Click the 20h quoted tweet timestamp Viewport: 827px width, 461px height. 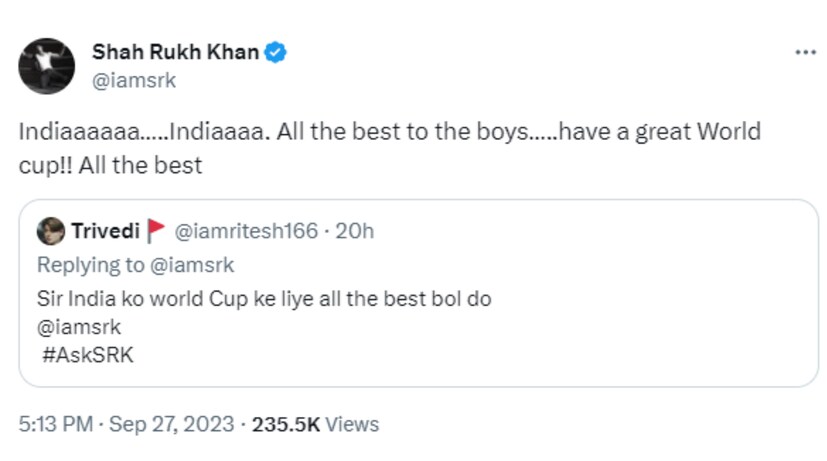tap(355, 232)
